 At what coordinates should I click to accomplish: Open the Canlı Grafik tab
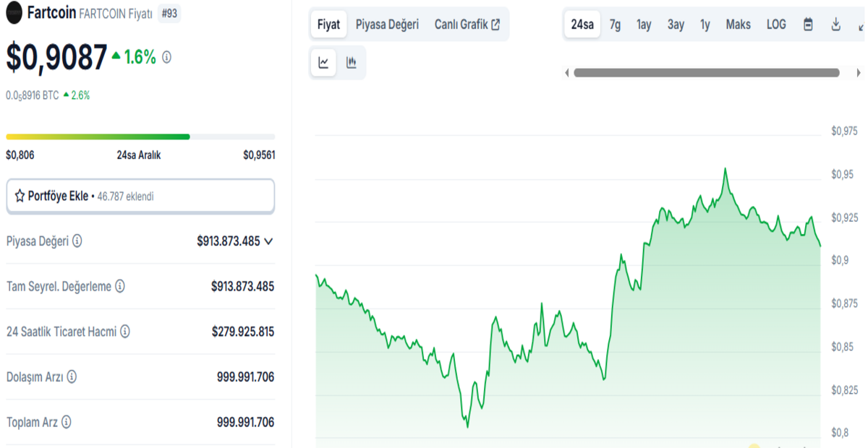point(467,25)
